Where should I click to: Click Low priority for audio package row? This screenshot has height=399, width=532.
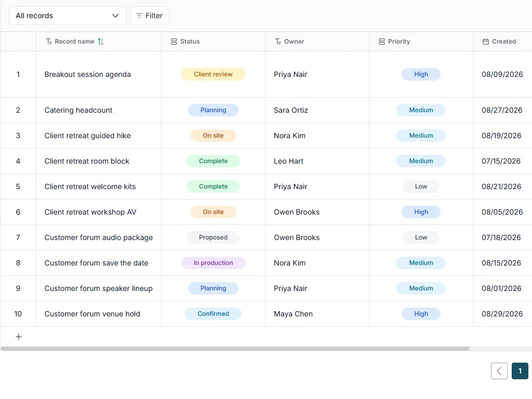pos(421,237)
